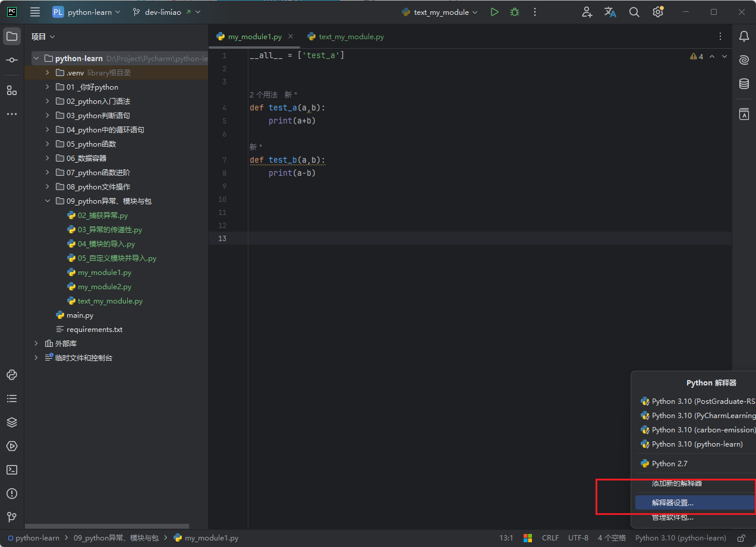Expand the 外部库 node

coord(36,343)
